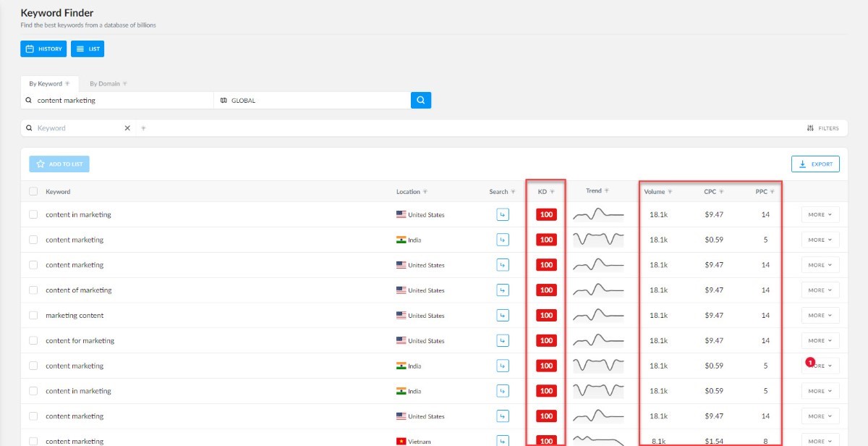Click 18.1k volume in 'marketing content' row
Viewport: 868px width, 446px height.
(658, 316)
